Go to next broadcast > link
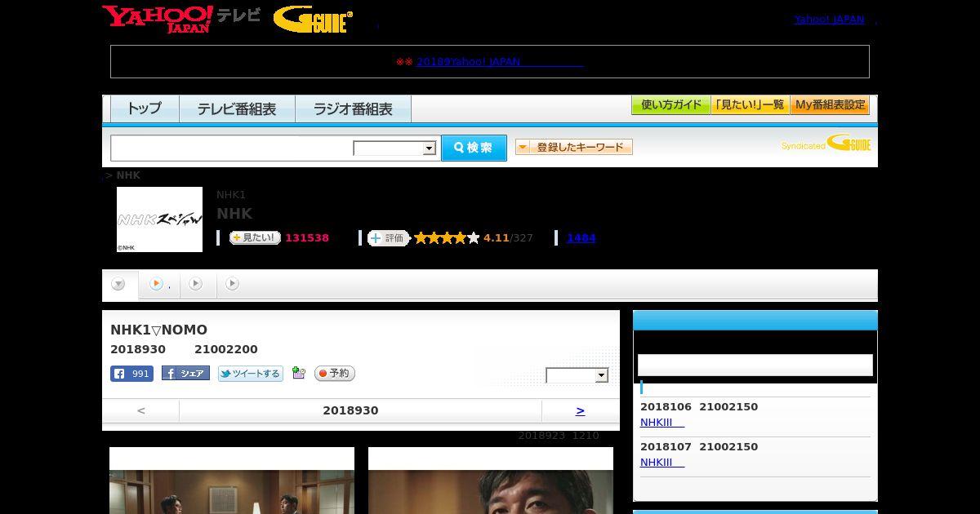980x514 pixels. [x=580, y=410]
